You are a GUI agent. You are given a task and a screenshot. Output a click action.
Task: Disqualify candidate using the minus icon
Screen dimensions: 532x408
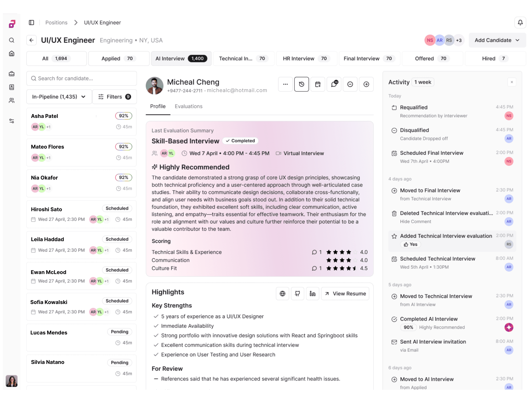click(350, 84)
